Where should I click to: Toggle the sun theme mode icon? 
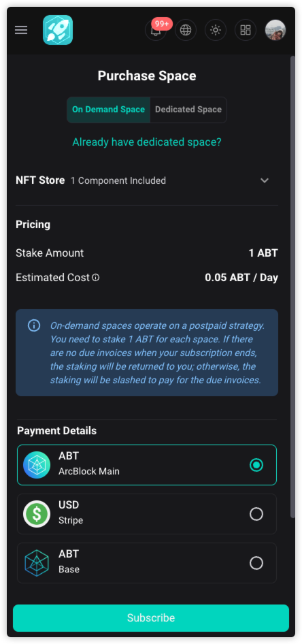(216, 30)
